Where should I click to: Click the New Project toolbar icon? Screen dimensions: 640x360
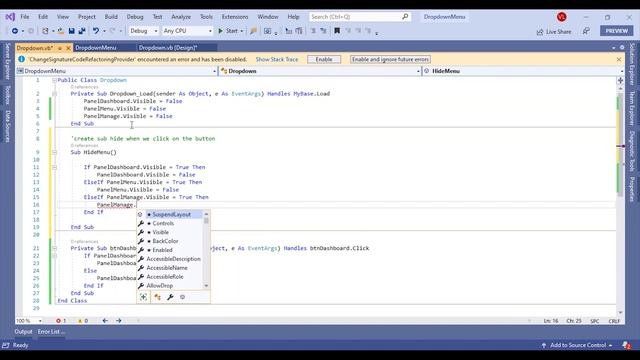click(45, 31)
